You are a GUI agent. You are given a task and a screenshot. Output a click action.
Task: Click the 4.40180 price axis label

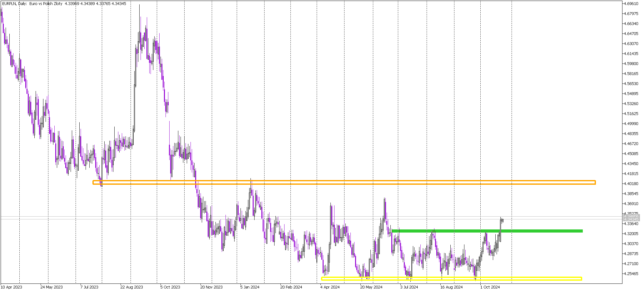pyautogui.click(x=631, y=184)
